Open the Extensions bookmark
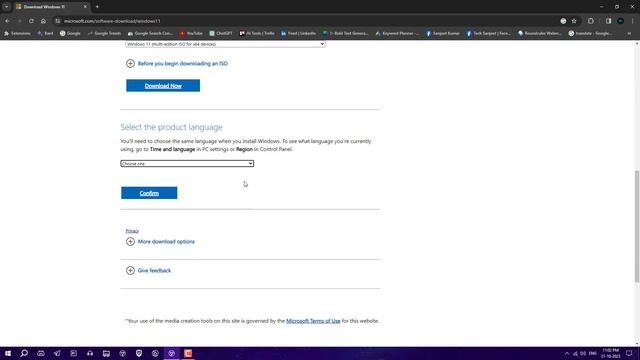This screenshot has width=640, height=360. tap(17, 33)
